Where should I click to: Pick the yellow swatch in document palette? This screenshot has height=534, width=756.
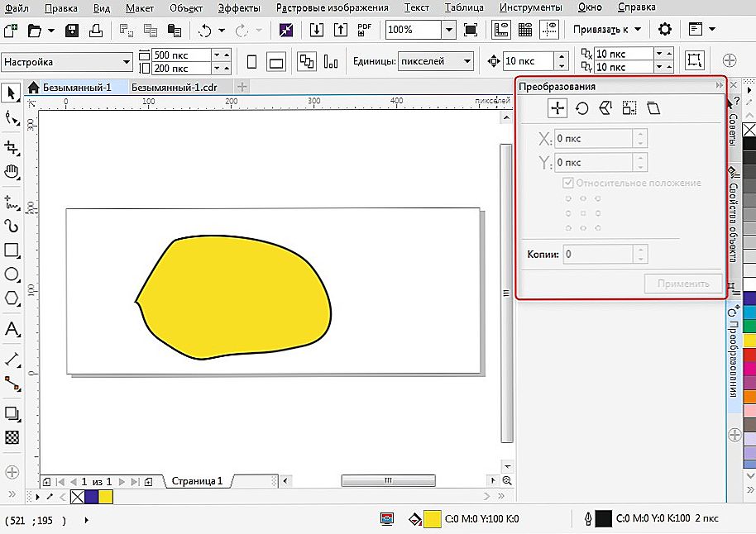coord(106,497)
